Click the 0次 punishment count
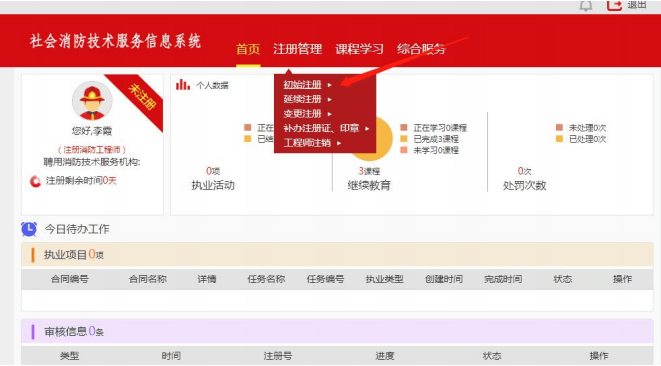This screenshot has width=661, height=366. tap(524, 171)
